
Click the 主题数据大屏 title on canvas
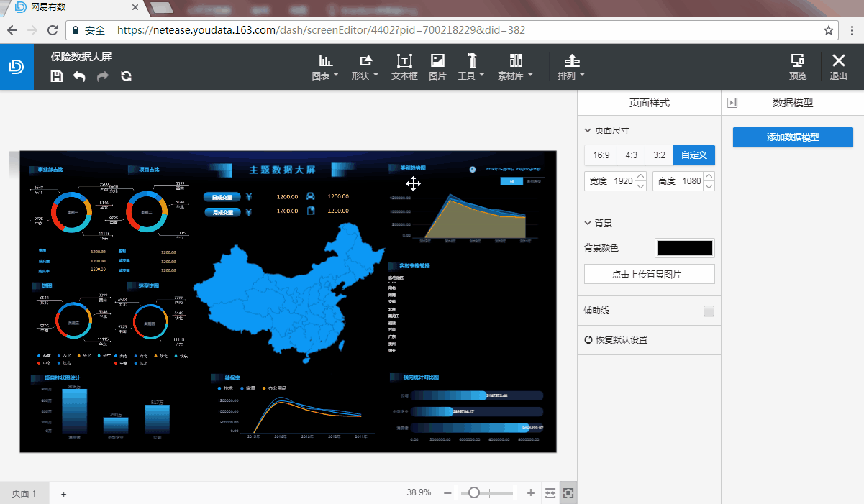(x=282, y=170)
